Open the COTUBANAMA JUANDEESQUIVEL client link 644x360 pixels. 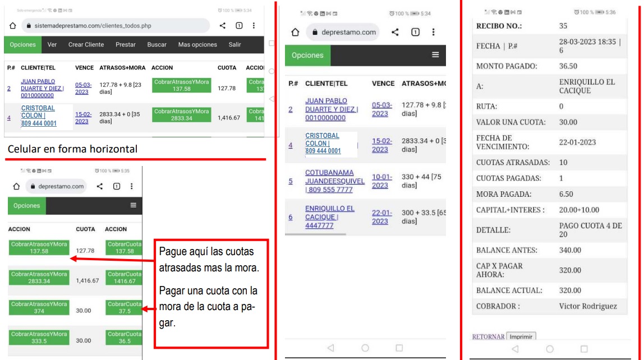point(335,181)
